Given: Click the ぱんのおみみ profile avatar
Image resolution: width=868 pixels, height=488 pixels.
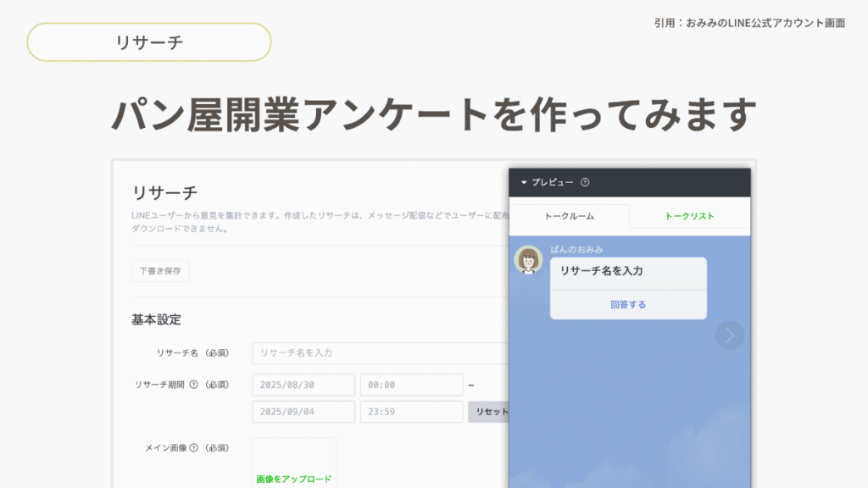Looking at the screenshot, I should tap(529, 260).
